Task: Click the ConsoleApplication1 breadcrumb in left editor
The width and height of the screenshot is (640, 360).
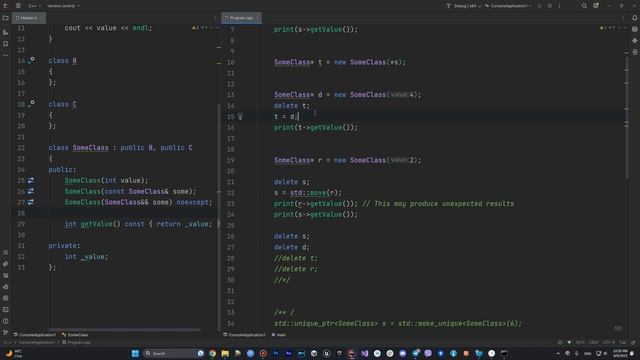Action: tap(35, 335)
